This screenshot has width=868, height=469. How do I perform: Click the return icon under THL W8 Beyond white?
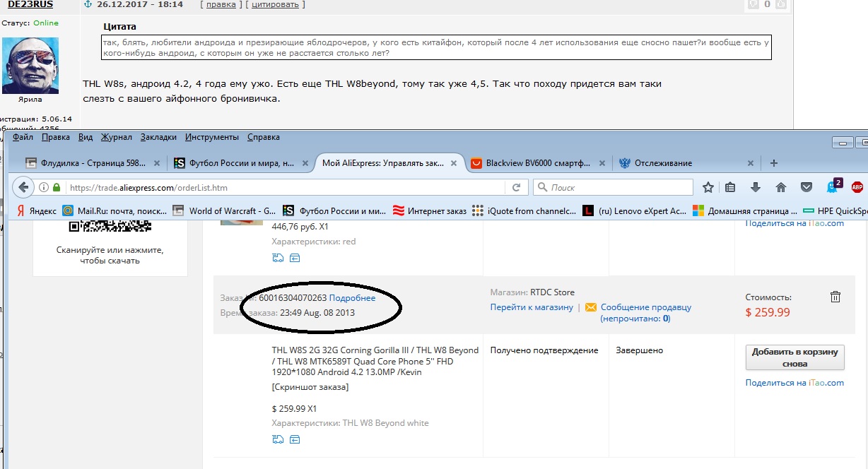click(295, 440)
